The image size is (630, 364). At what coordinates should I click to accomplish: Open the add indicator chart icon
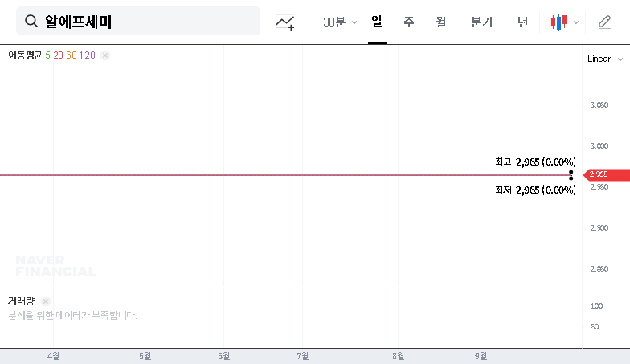coord(284,22)
